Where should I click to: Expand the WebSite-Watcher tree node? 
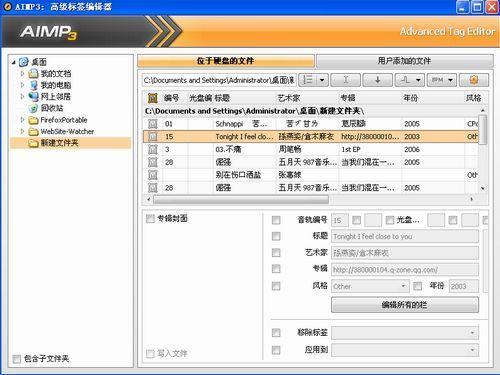coord(22,131)
